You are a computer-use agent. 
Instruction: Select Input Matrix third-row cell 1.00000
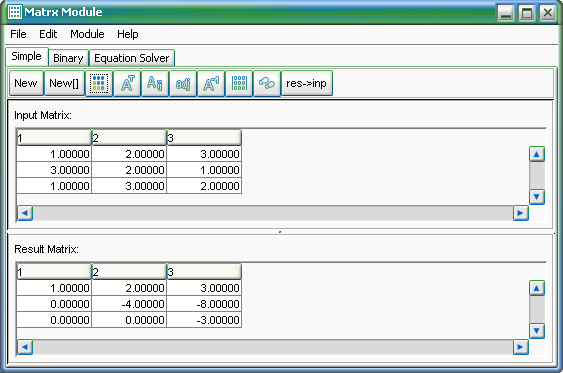54,186
